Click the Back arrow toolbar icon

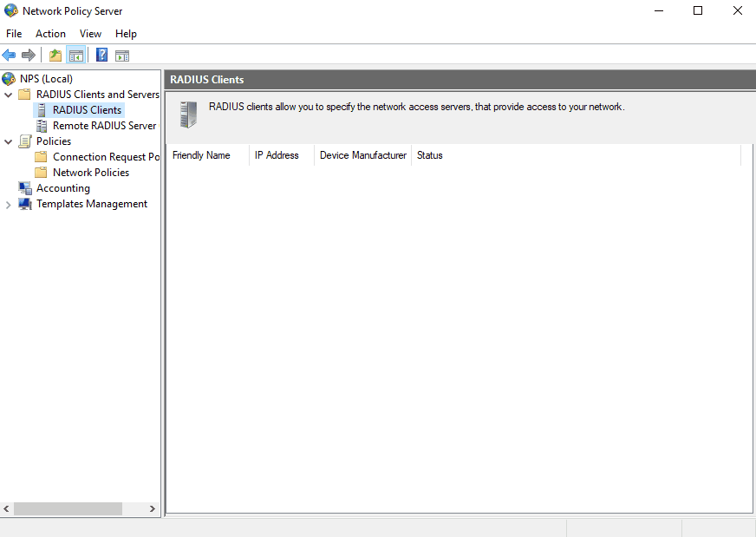click(x=9, y=56)
